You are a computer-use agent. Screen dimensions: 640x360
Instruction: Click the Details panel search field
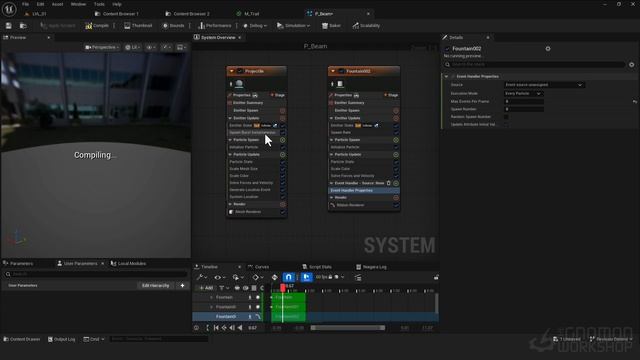pyautogui.click(x=535, y=64)
